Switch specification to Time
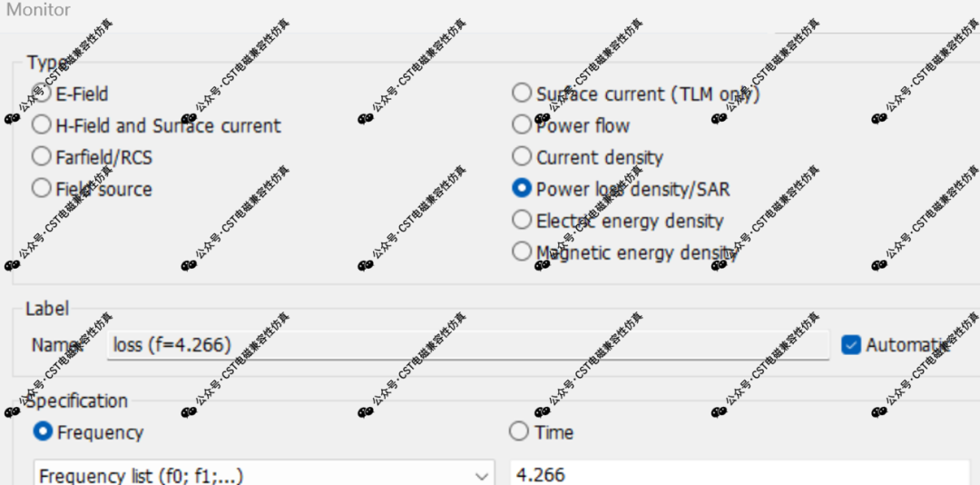This screenshot has width=980, height=485. pyautogui.click(x=519, y=431)
